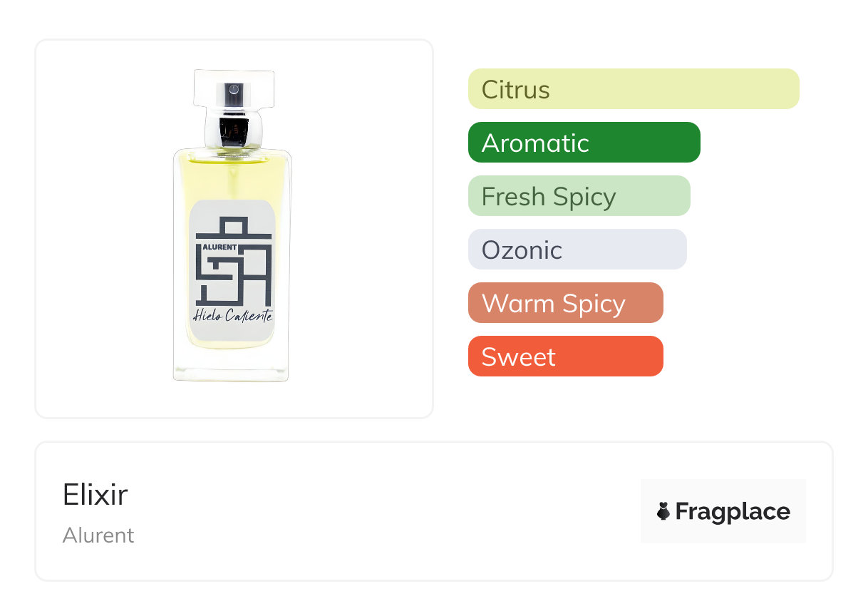Select the Warm Spicy accord bar
868x616 pixels.
click(565, 303)
